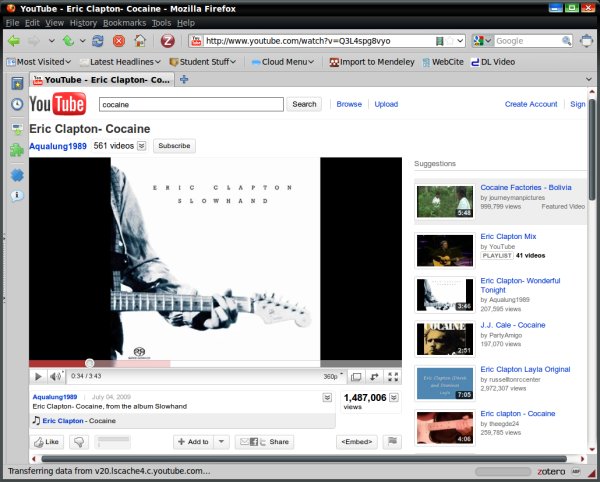Click the magnifier in Google search box

click(x=566, y=41)
